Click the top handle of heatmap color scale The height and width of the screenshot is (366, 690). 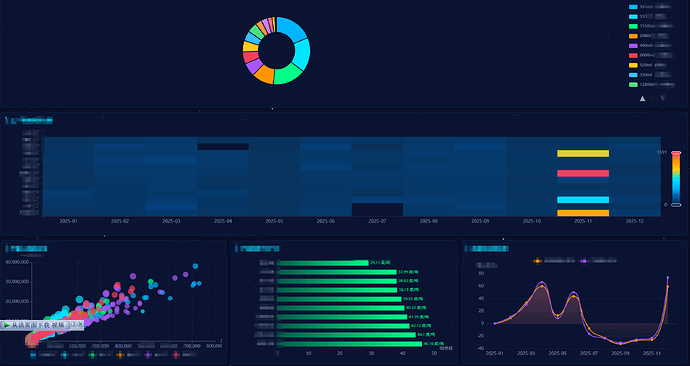pos(676,153)
